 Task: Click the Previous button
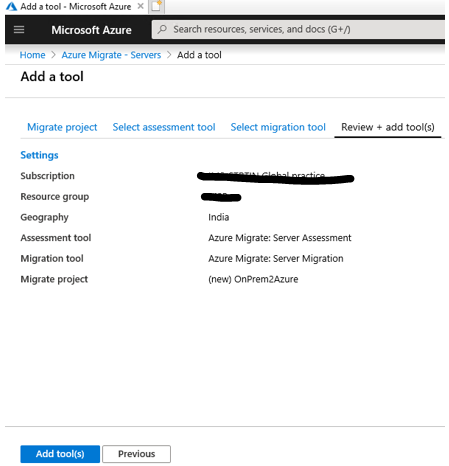(x=136, y=454)
